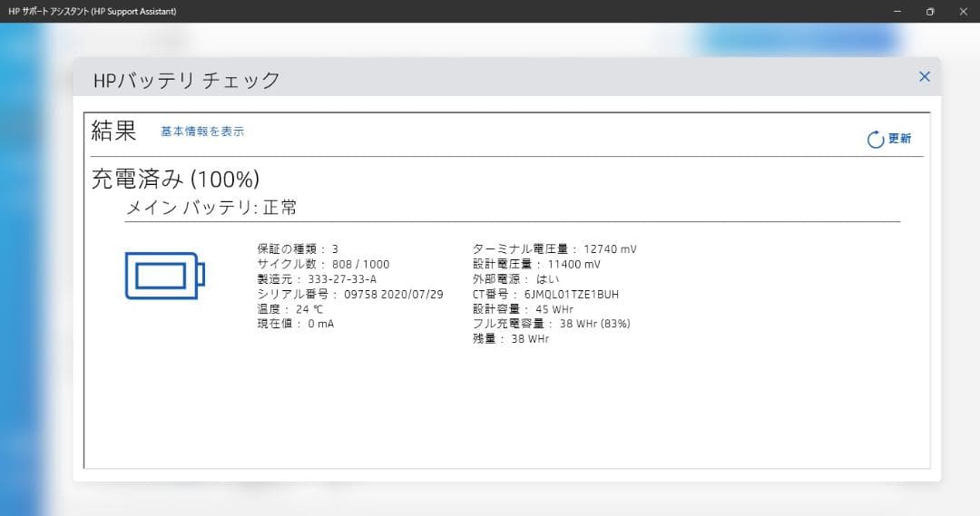The image size is (980, 516).
Task: Select CT番号 6JMQL01TZE1BUH value
Action: [572, 294]
